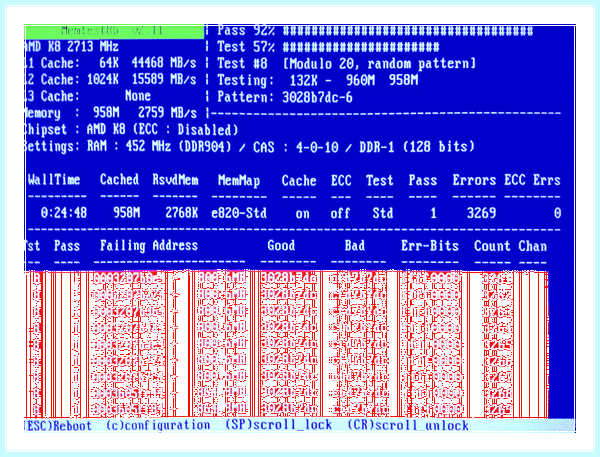600x457 pixels.
Task: Click the 'Count' column header
Action: pos(492,246)
